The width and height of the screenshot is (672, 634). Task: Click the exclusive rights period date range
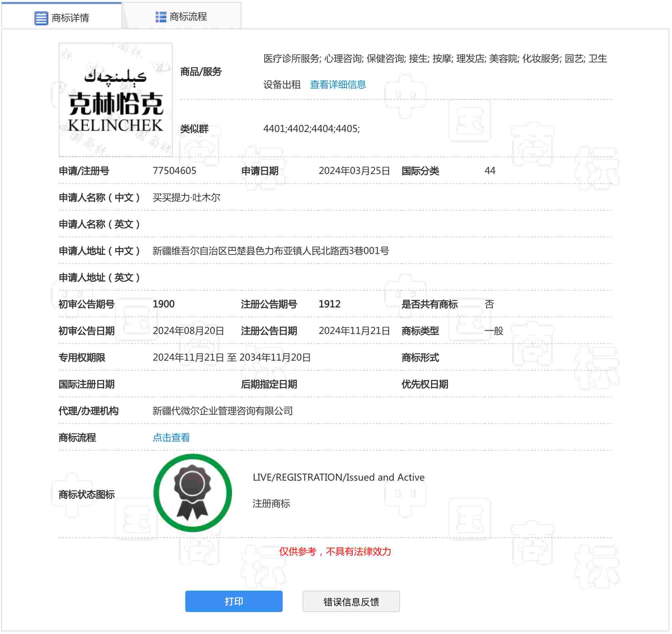(232, 358)
